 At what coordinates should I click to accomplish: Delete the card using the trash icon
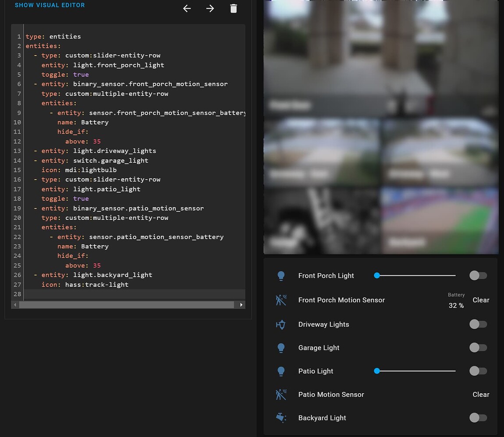(x=234, y=8)
